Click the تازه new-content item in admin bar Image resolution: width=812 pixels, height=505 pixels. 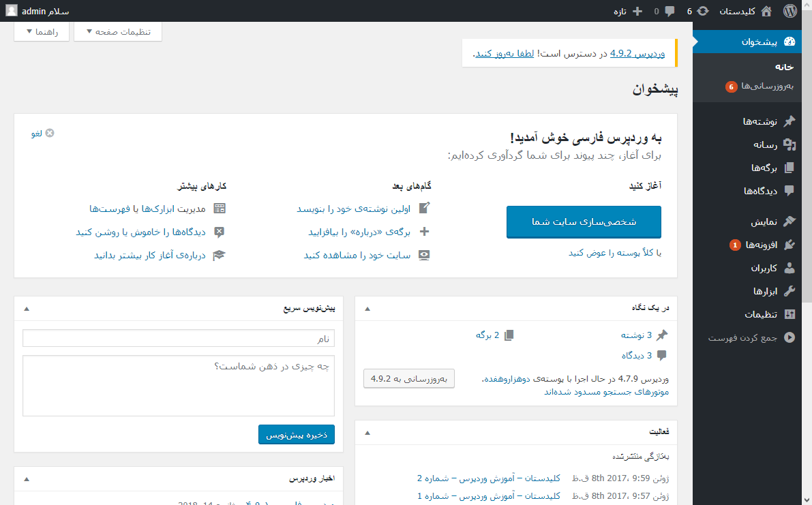[x=628, y=12]
